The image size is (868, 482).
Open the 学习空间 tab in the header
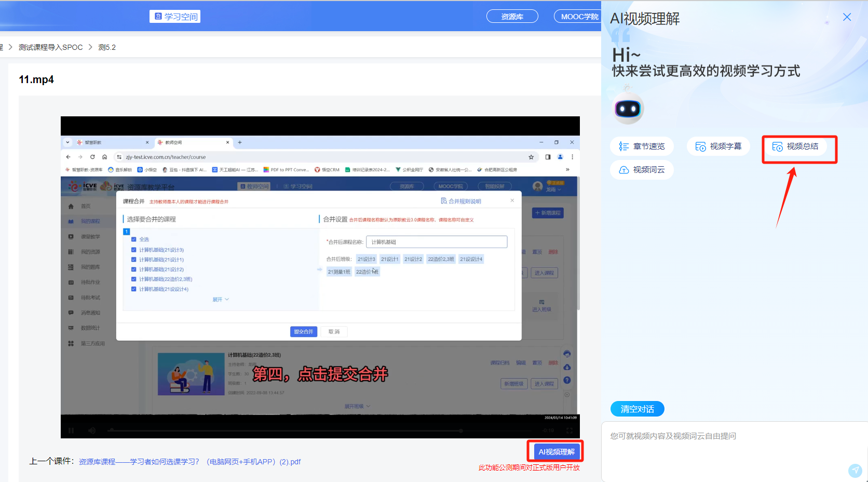[175, 17]
